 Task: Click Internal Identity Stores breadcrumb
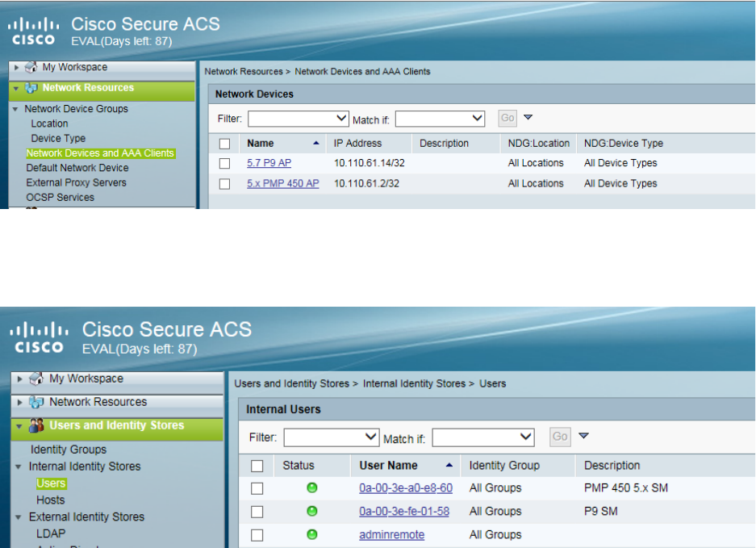414,383
